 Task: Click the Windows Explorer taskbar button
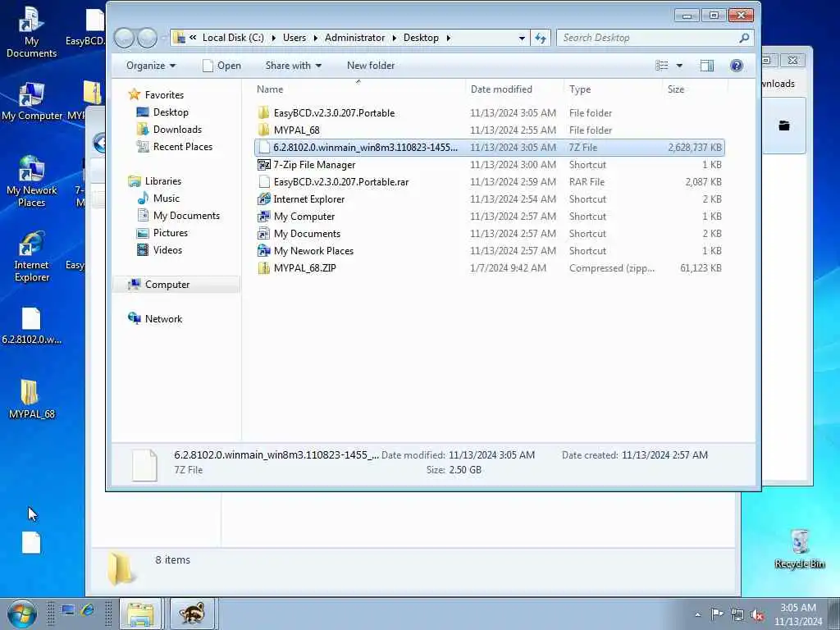[140, 614]
